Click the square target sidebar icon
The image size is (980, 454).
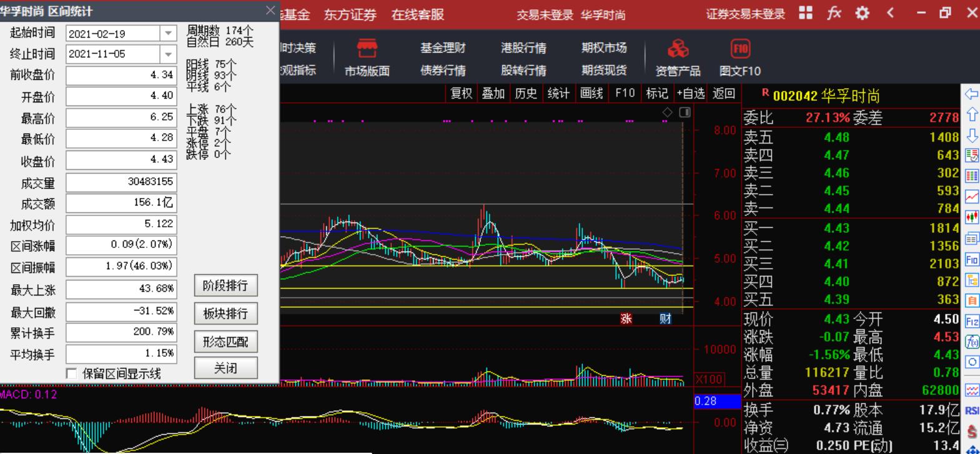[x=972, y=362]
